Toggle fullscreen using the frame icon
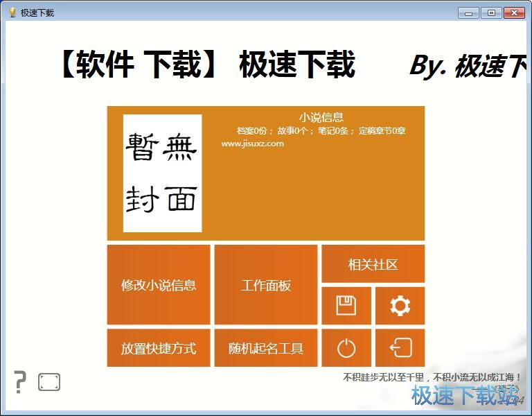532x416 pixels. coord(49,382)
